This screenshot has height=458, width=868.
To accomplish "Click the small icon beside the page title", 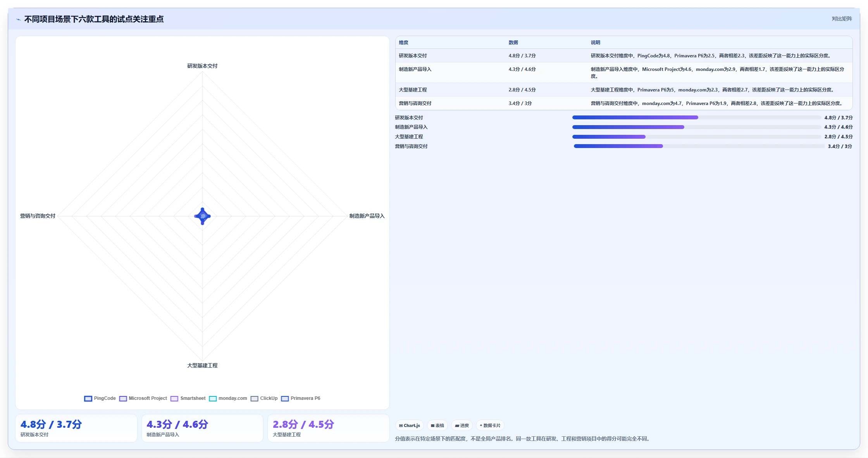I will (x=18, y=19).
